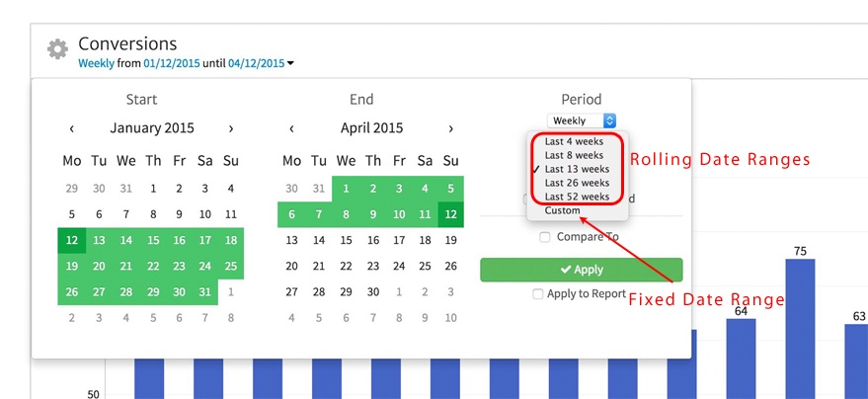This screenshot has width=868, height=399.
Task: Select the Custom date range option
Action: pos(563,210)
